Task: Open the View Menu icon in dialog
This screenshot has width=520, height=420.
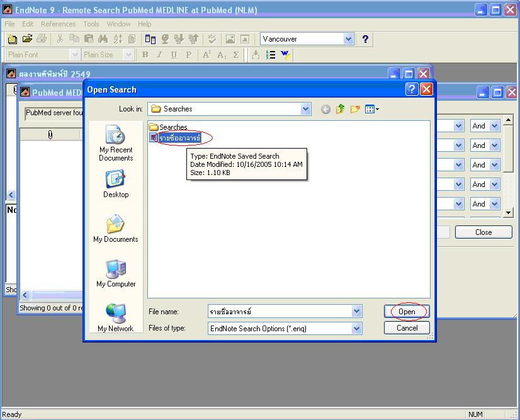Action: point(372,109)
